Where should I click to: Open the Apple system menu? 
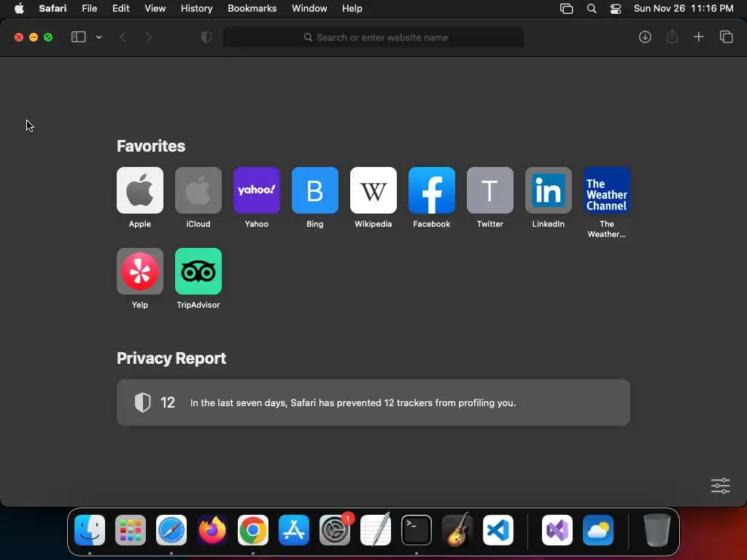[19, 9]
